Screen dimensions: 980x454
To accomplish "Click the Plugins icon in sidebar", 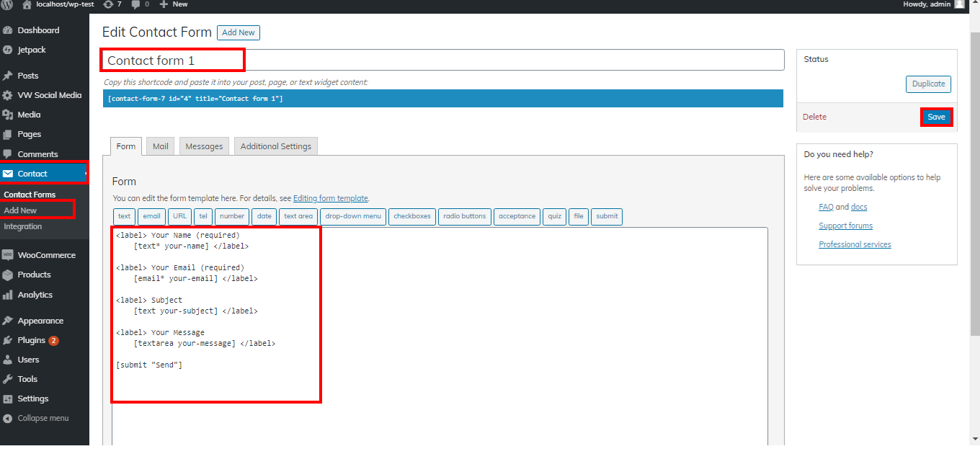I will click(x=8, y=340).
